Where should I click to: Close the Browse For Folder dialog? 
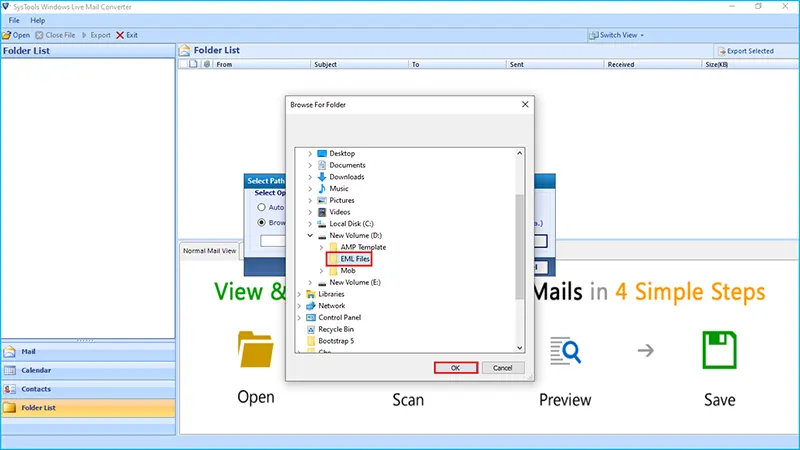(525, 104)
